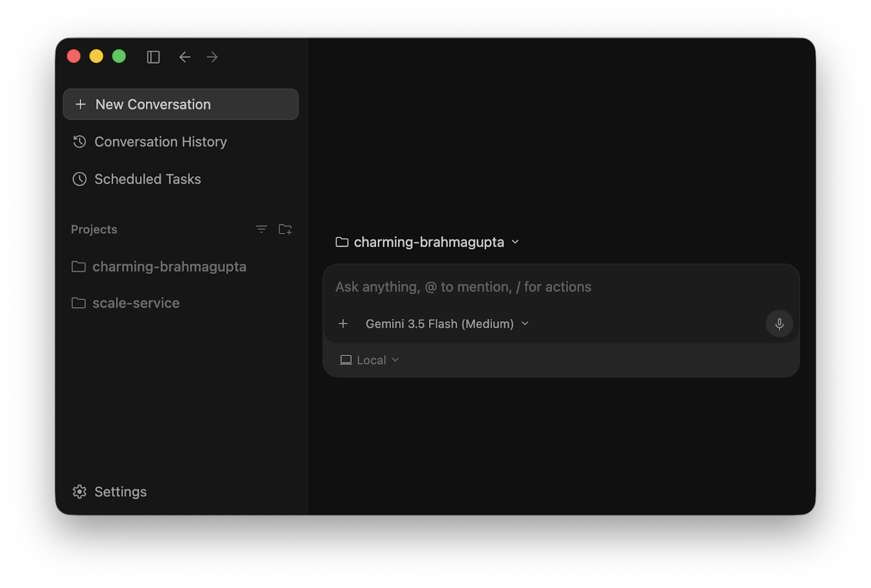Click the projects filter/sort icon
This screenshot has width=871, height=588.
(x=261, y=229)
